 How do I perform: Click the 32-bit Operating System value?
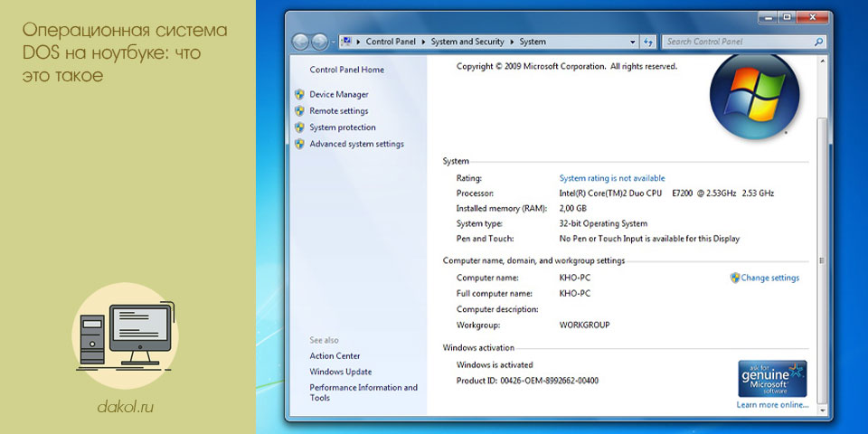click(x=603, y=223)
